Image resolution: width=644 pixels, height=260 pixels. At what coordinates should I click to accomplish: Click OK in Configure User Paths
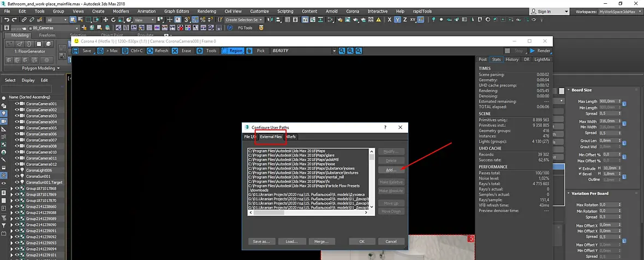click(362, 241)
